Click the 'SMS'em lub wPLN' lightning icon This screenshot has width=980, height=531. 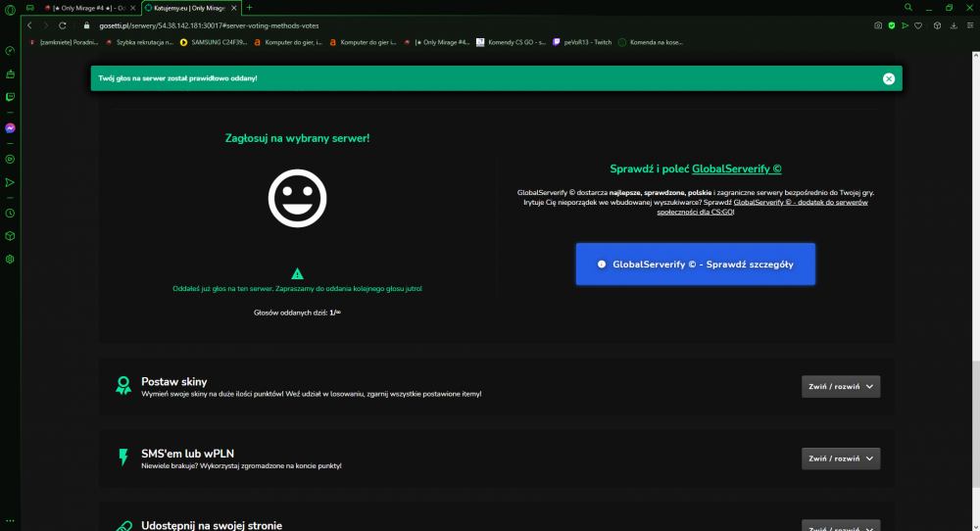click(x=123, y=458)
